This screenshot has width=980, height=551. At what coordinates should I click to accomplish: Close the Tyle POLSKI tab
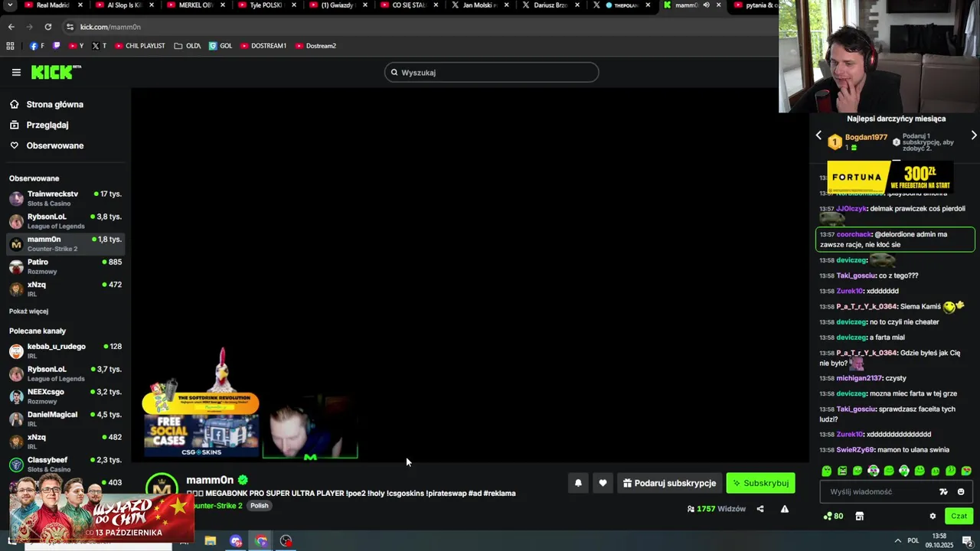(293, 5)
